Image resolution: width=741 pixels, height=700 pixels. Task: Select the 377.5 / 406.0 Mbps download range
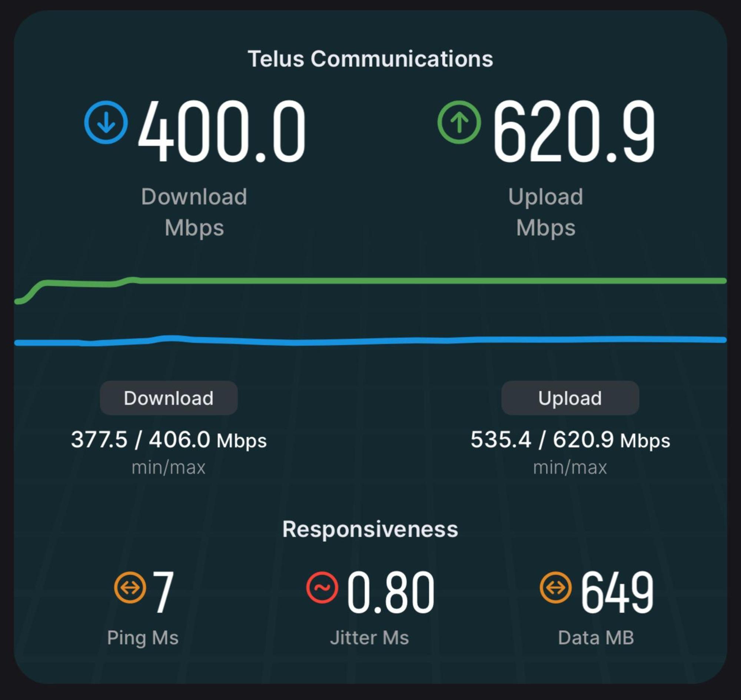[169, 439]
